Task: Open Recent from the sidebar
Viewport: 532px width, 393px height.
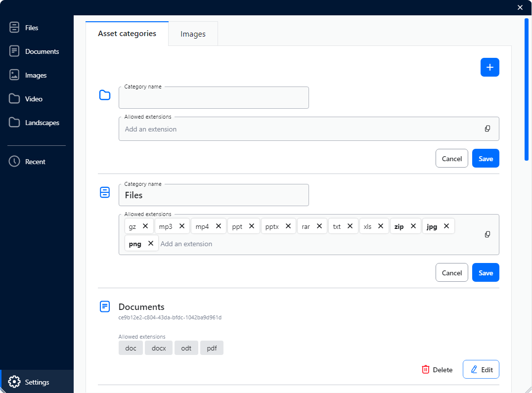Action: tap(35, 162)
